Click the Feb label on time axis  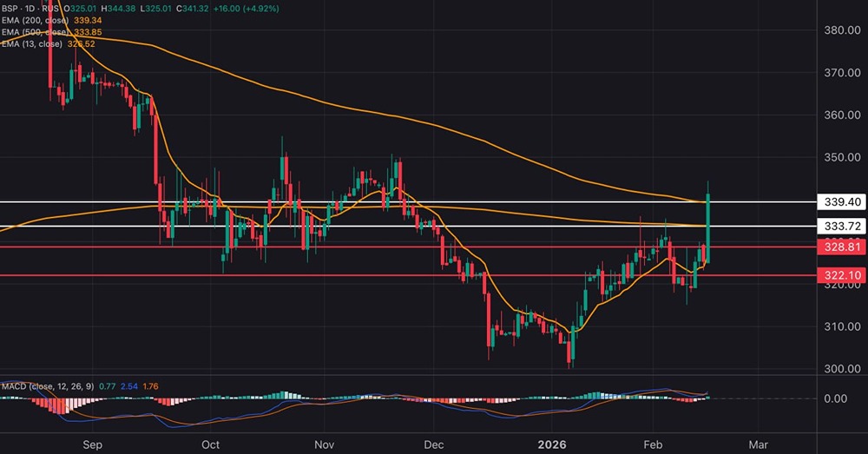tap(653, 445)
